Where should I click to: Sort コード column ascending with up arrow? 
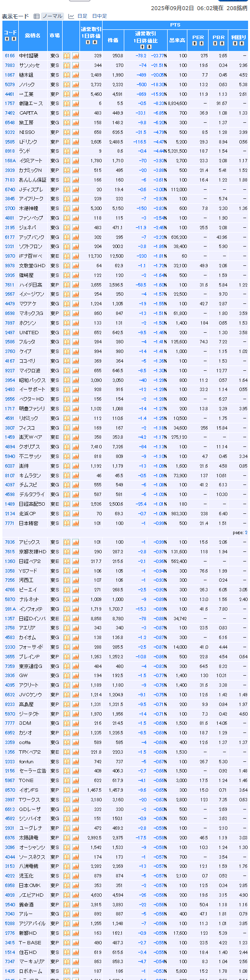(7, 39)
